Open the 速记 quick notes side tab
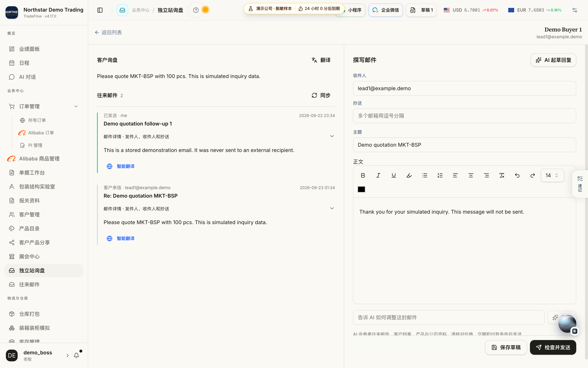Screen dimensions: 588x368 coord(580,184)
